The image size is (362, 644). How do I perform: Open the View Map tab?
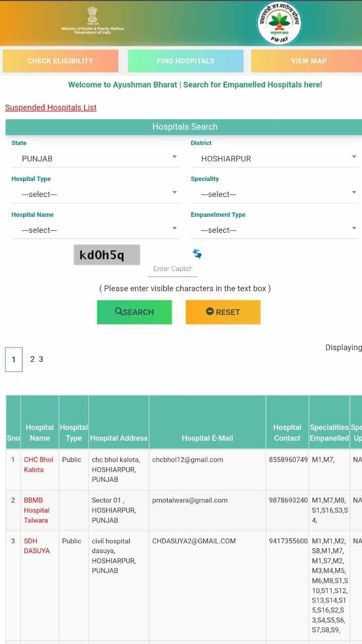click(308, 61)
